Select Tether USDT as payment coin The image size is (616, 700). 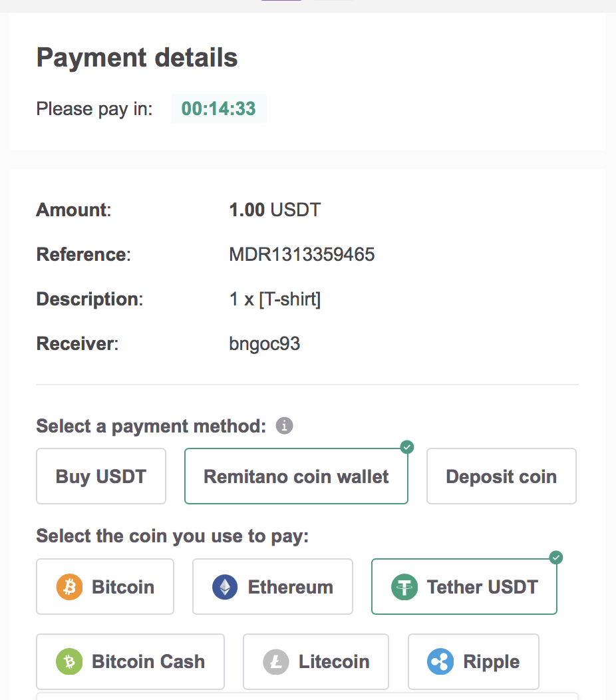[464, 587]
